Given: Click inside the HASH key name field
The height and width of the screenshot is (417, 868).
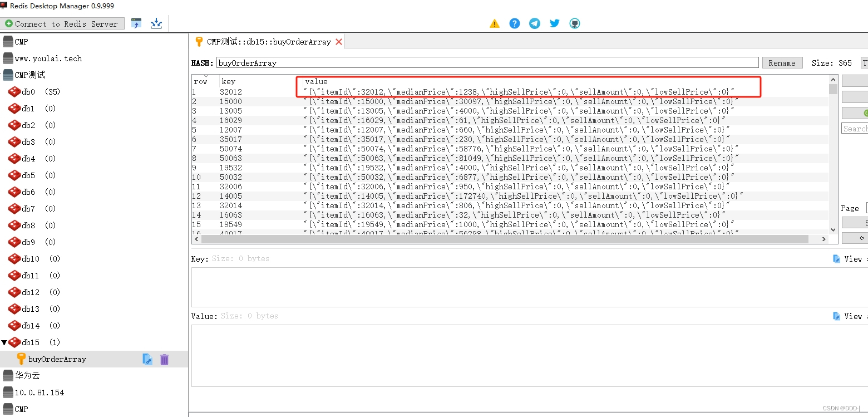Looking at the screenshot, I should click(x=389, y=62).
